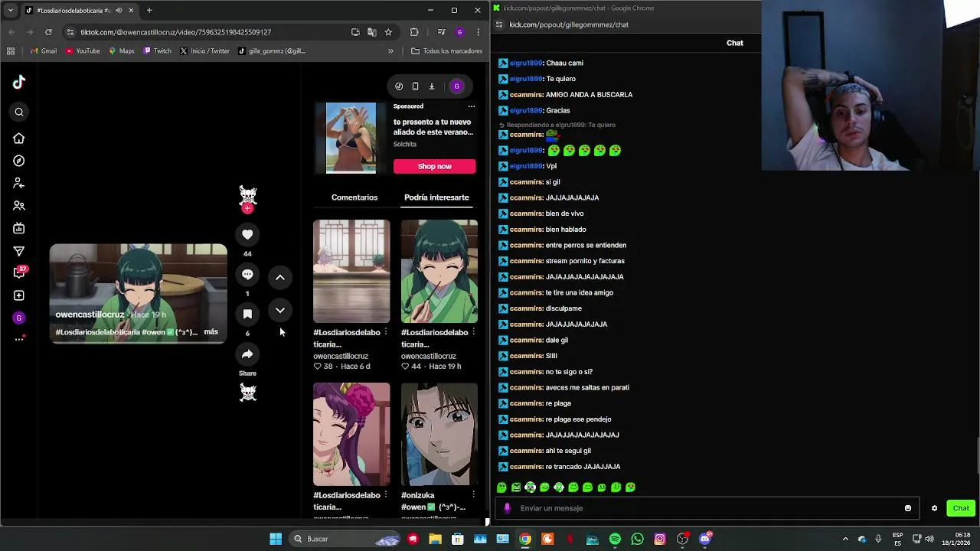This screenshot has width=980, height=551.
Task: Toggle microphone icon in system tray
Action: click(x=878, y=539)
